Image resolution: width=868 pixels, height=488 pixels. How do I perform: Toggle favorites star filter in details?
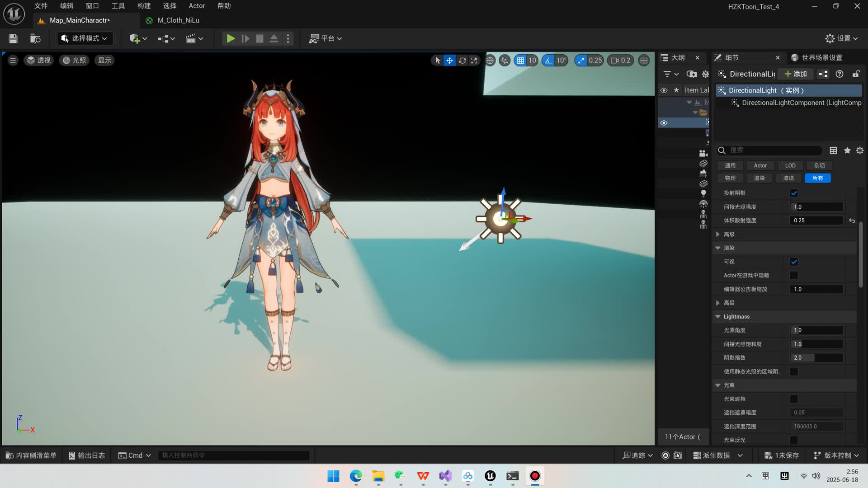point(847,150)
